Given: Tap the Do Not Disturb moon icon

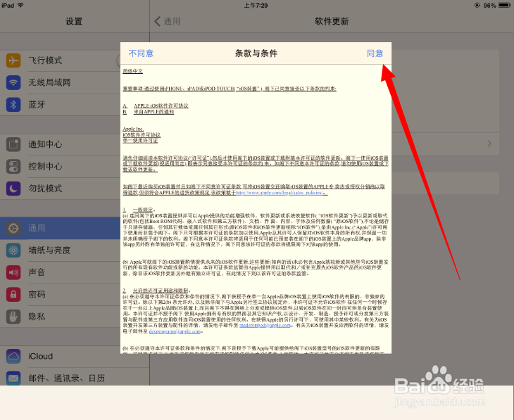Looking at the screenshot, I should (x=13, y=189).
